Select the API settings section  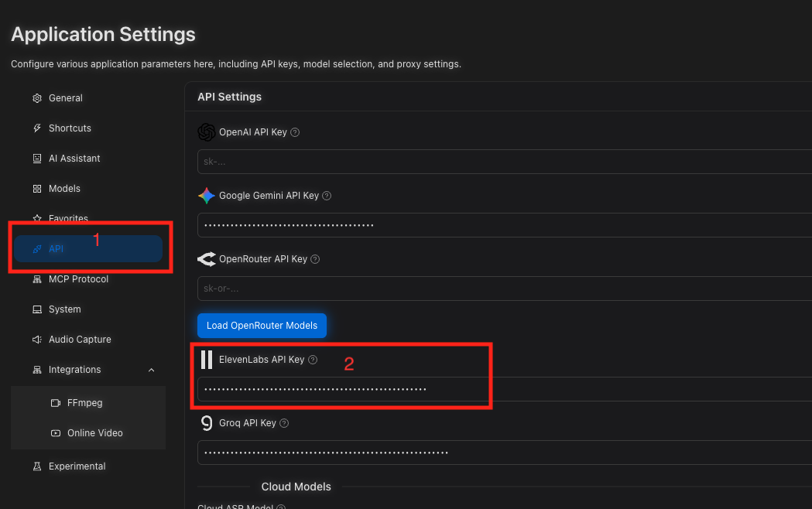pos(88,249)
